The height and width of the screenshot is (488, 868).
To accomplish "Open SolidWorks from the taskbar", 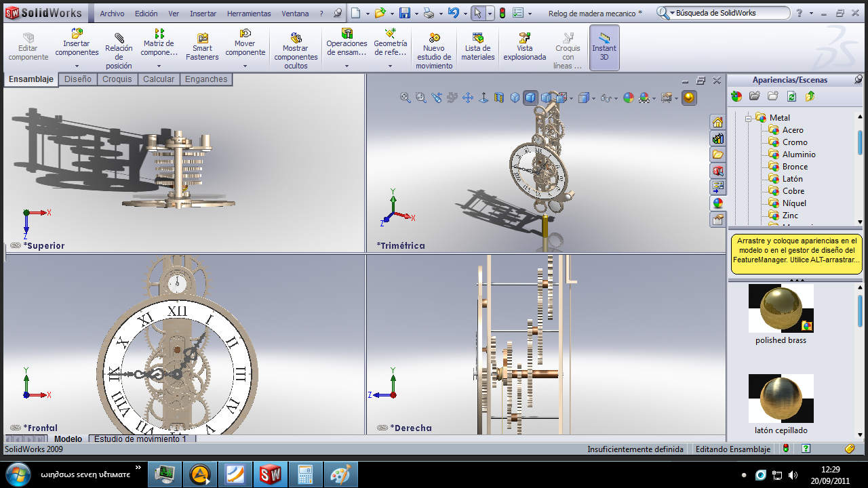I will (271, 474).
